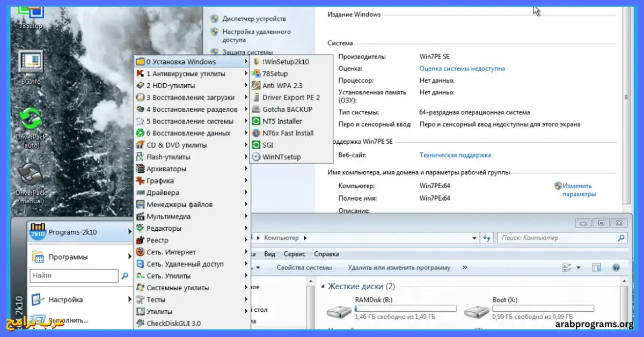Click the !WinSetup2k10 icon in submenu
Viewport: 644px width, 337px height.
[256, 62]
